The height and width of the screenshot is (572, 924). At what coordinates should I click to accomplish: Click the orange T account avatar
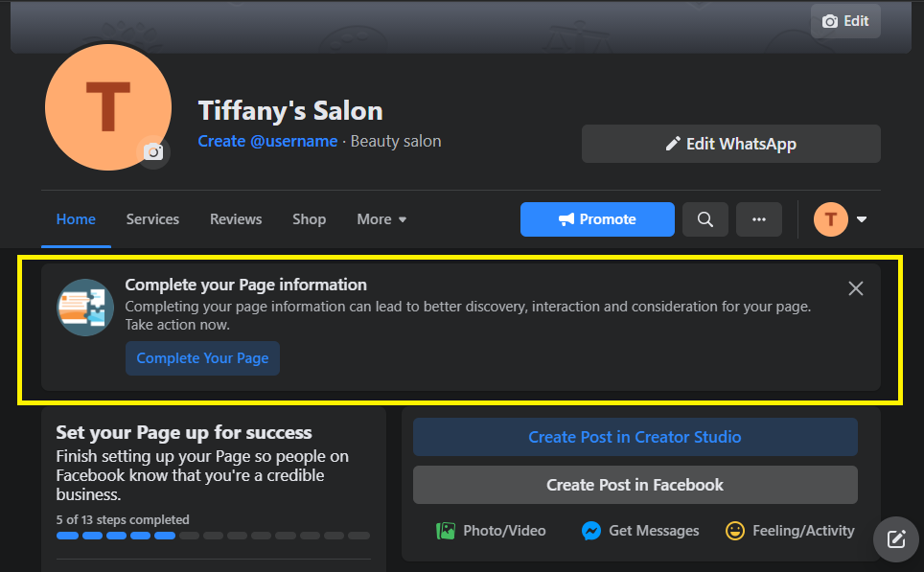(x=830, y=219)
